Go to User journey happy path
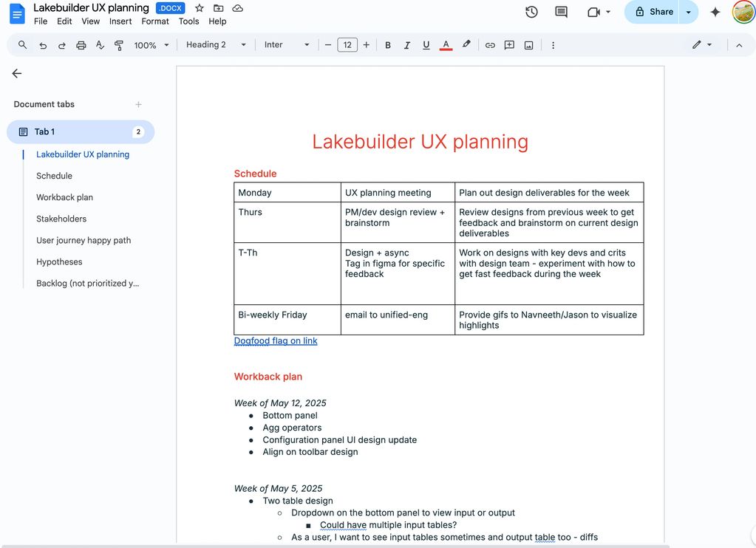Viewport: 756px width, 548px height. click(x=84, y=240)
